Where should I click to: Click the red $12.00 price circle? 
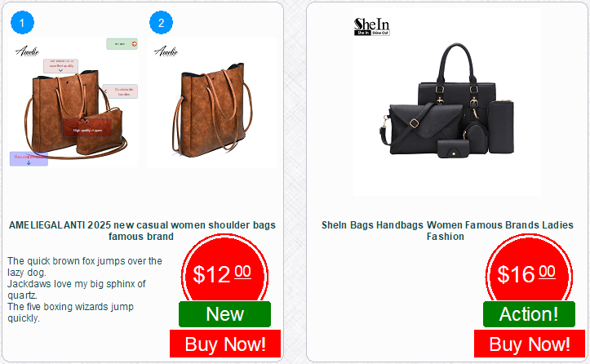[224, 273]
